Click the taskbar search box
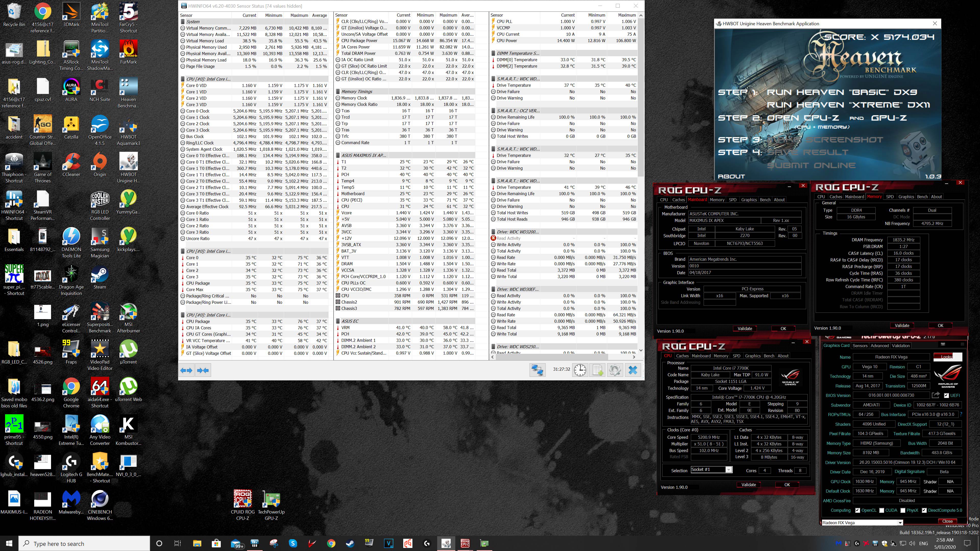This screenshot has height=551, width=980. tap(84, 543)
